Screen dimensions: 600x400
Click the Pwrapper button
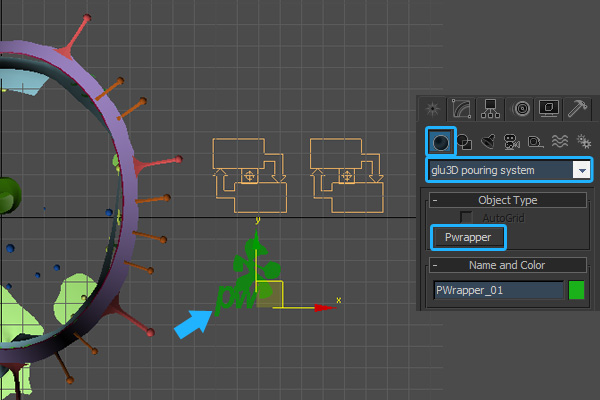click(x=468, y=238)
